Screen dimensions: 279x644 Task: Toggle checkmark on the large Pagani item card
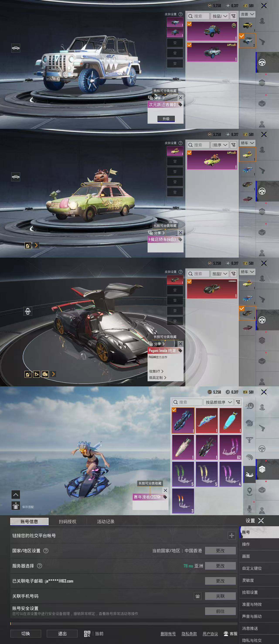point(190,281)
